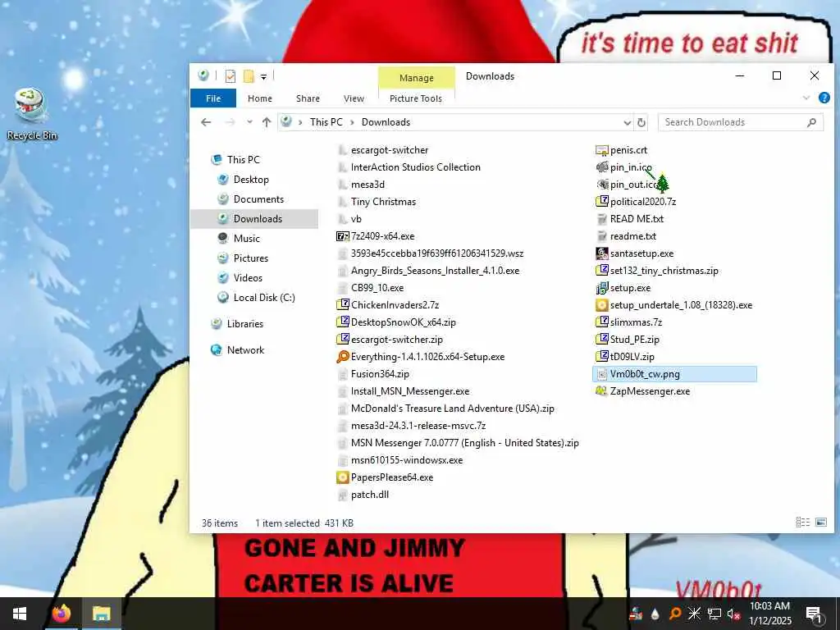The width and height of the screenshot is (840, 630).
Task: Open Customize Quick Access Toolbar dropdown
Action: coord(263,77)
